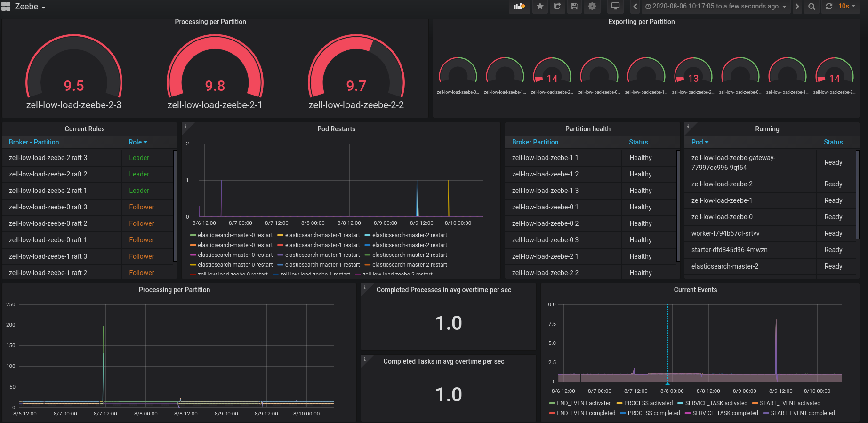
Task: Click the Pod Restarts panel title
Action: click(336, 129)
